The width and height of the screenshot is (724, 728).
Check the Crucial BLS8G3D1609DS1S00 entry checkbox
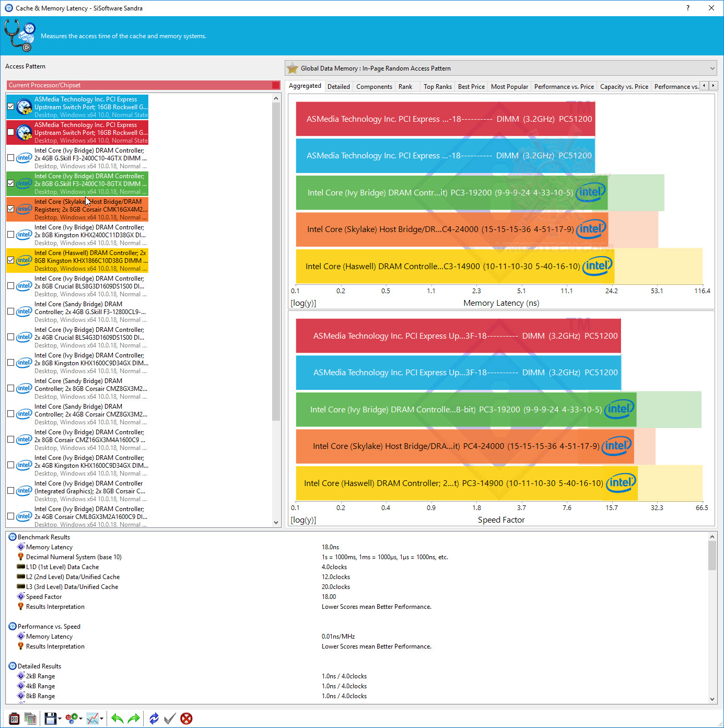point(10,286)
